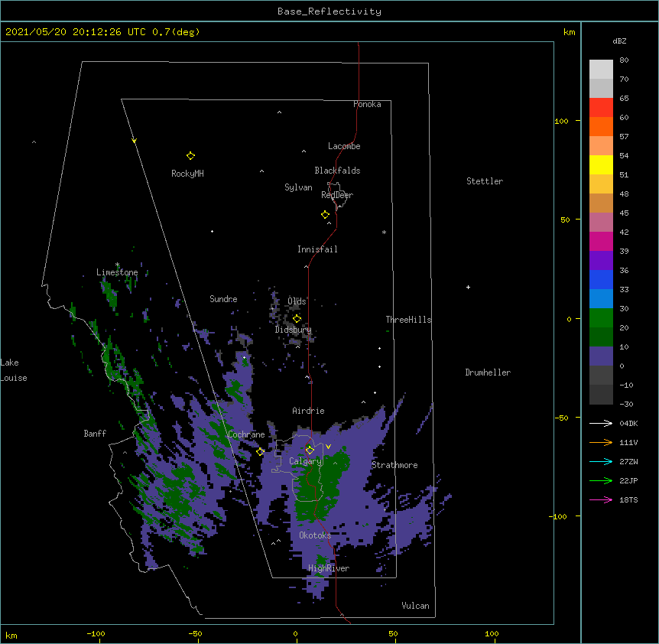This screenshot has height=644, width=659.
Task: Click the Sundre map label
Action: (223, 299)
